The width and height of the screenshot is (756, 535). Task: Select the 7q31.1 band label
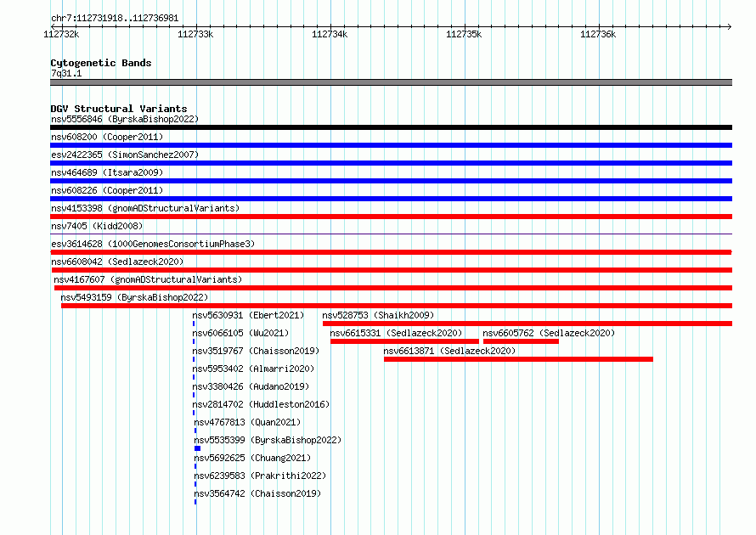point(66,73)
